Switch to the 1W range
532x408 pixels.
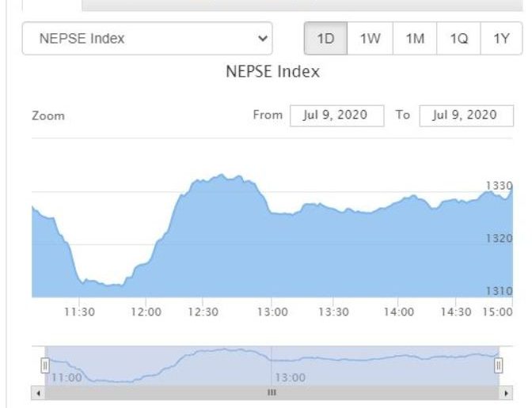pyautogui.click(x=370, y=38)
